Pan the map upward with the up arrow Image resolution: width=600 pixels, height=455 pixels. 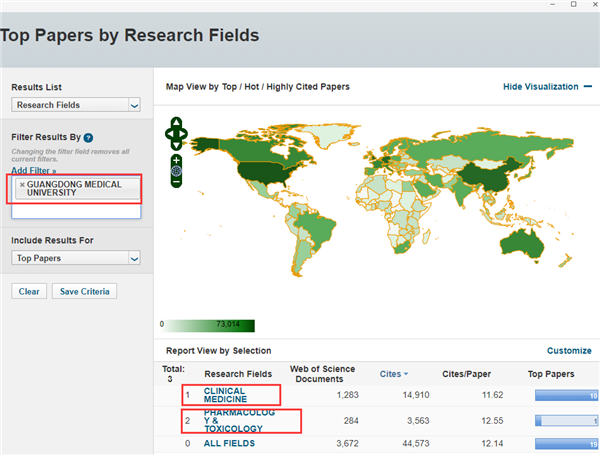tap(176, 122)
